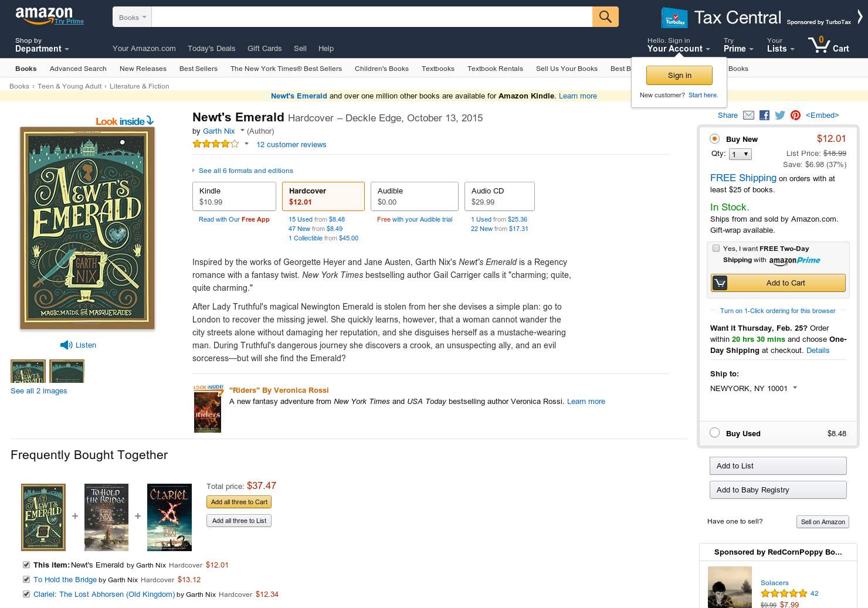
Task: Share on Facebook icon
Action: point(764,115)
